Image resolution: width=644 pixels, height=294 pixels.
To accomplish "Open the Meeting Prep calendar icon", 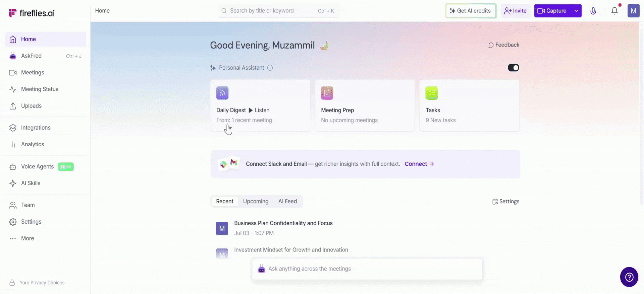I will tap(327, 93).
